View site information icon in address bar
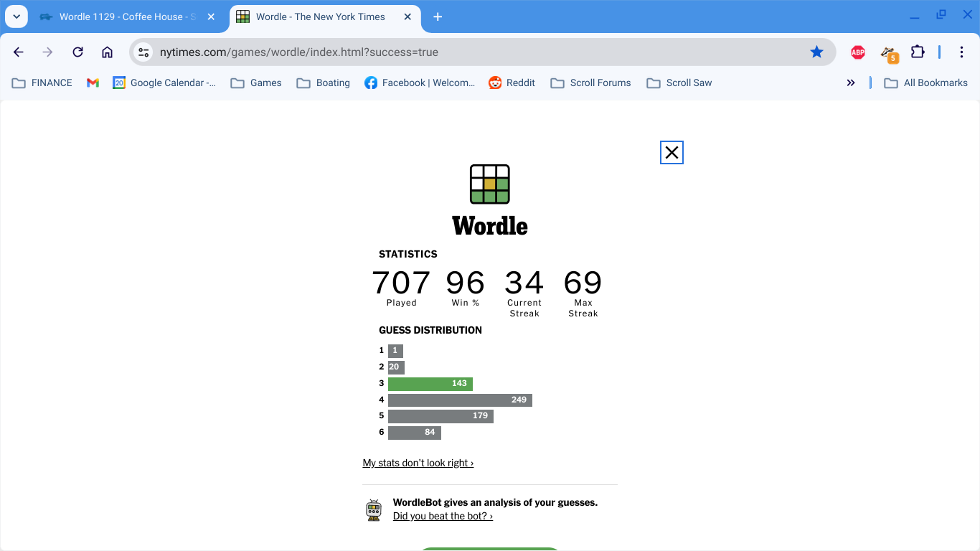This screenshot has height=551, width=980. point(143,52)
